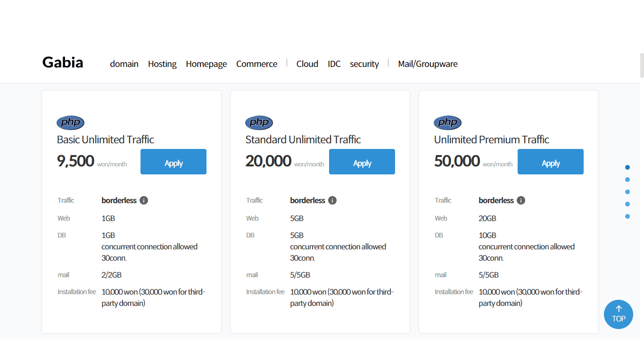644x362 pixels.
Task: Open the domain menu
Action: click(124, 64)
